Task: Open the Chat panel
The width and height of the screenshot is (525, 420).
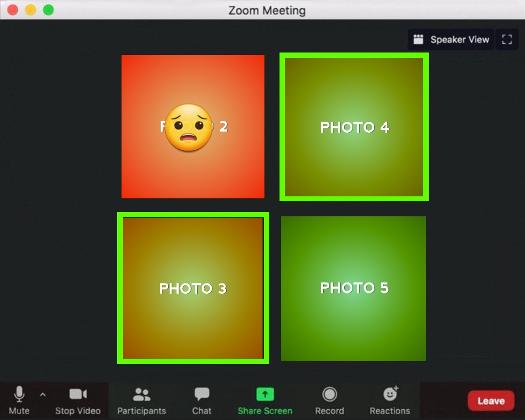Action: tap(202, 395)
